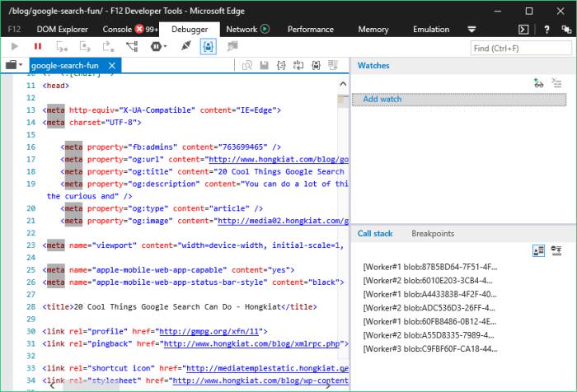
Task: Click the Break on new worker icon
Action: coord(132,46)
